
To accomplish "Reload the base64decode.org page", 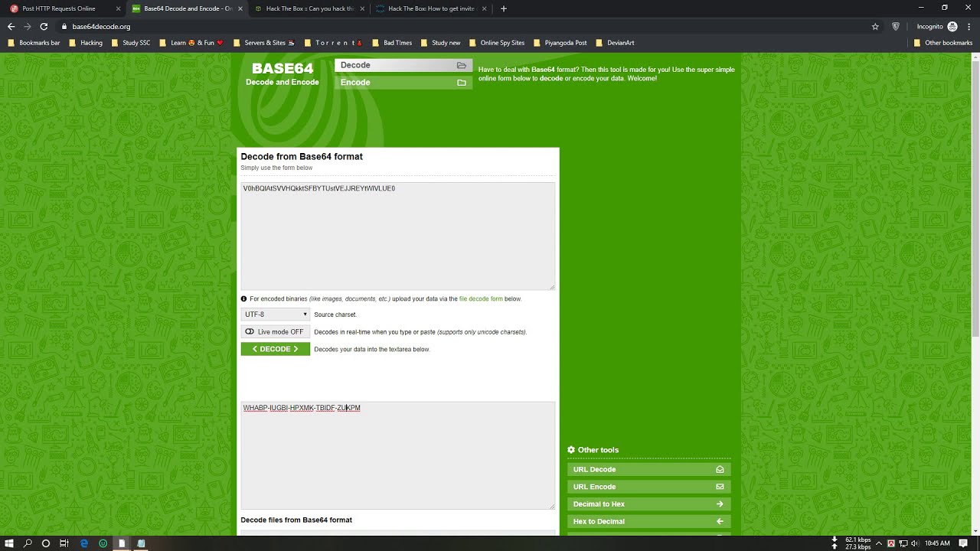I will [44, 26].
